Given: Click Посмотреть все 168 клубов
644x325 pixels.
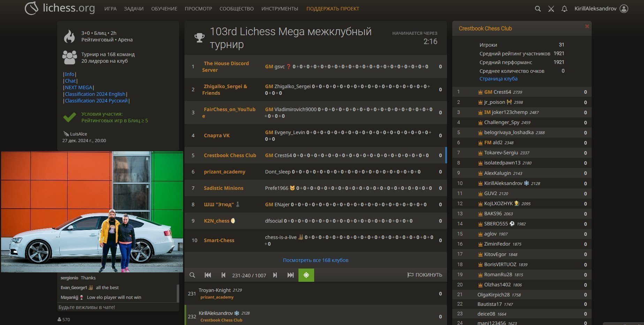Looking at the screenshot, I should pos(316,260).
